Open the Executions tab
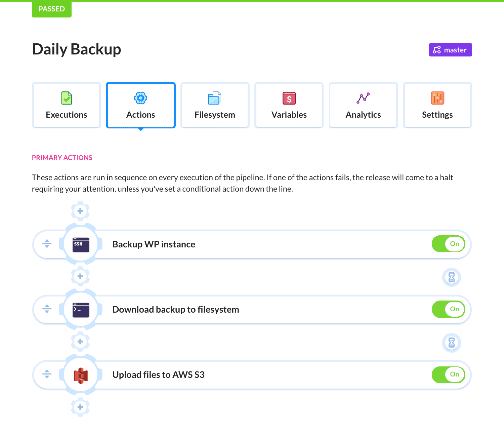The width and height of the screenshot is (504, 437). pyautogui.click(x=67, y=105)
